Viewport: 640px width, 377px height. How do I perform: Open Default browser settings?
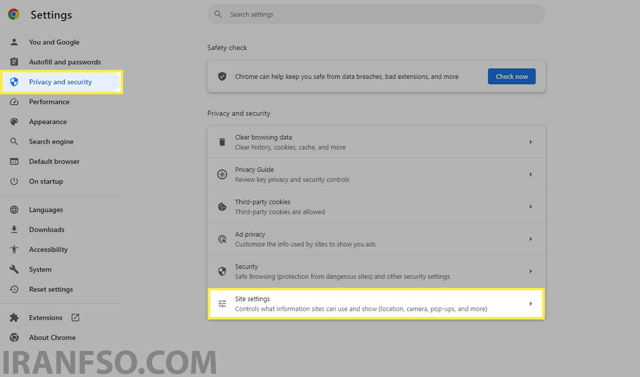[x=54, y=161]
